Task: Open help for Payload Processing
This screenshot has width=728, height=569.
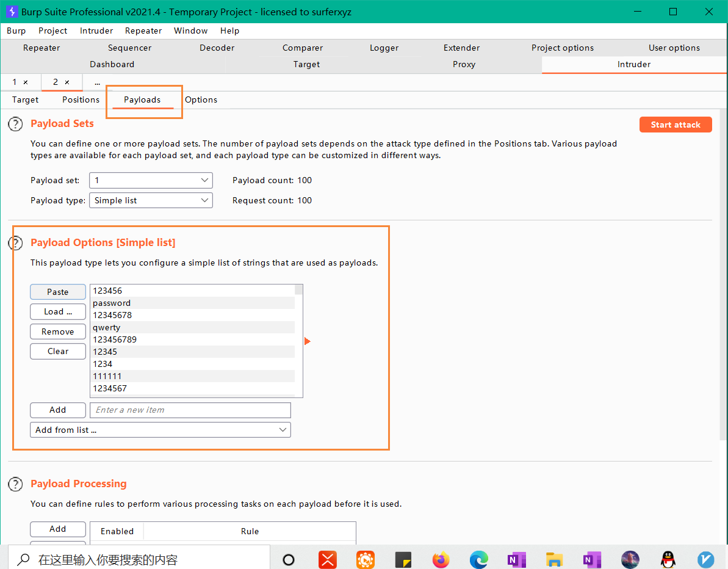Action: pyautogui.click(x=15, y=484)
